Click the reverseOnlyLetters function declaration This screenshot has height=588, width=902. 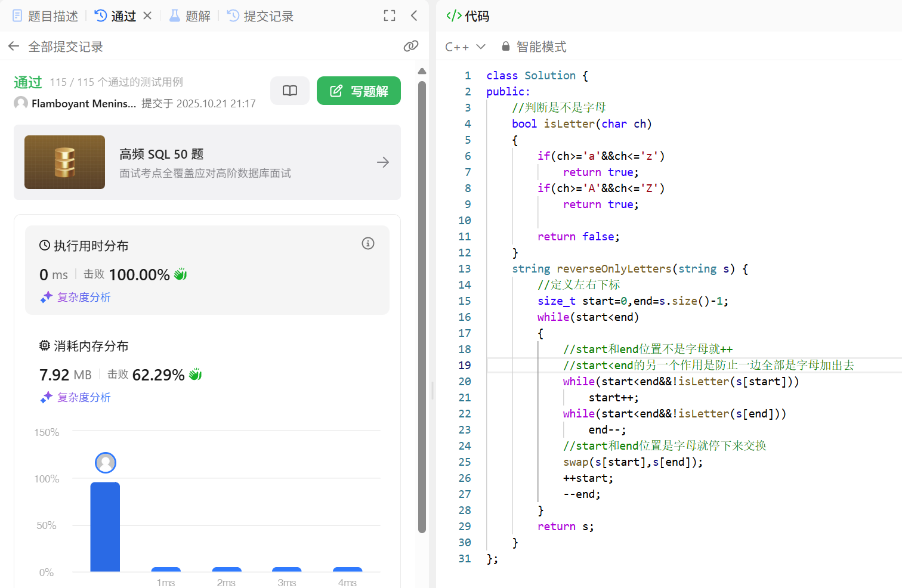(x=630, y=269)
